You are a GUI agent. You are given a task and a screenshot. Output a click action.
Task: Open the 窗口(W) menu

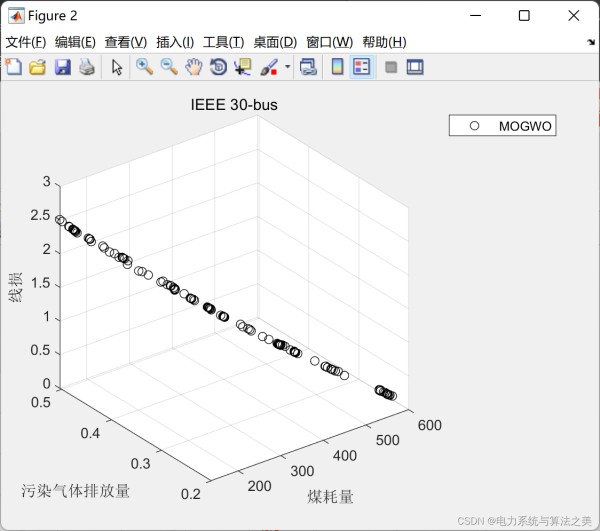tap(329, 42)
